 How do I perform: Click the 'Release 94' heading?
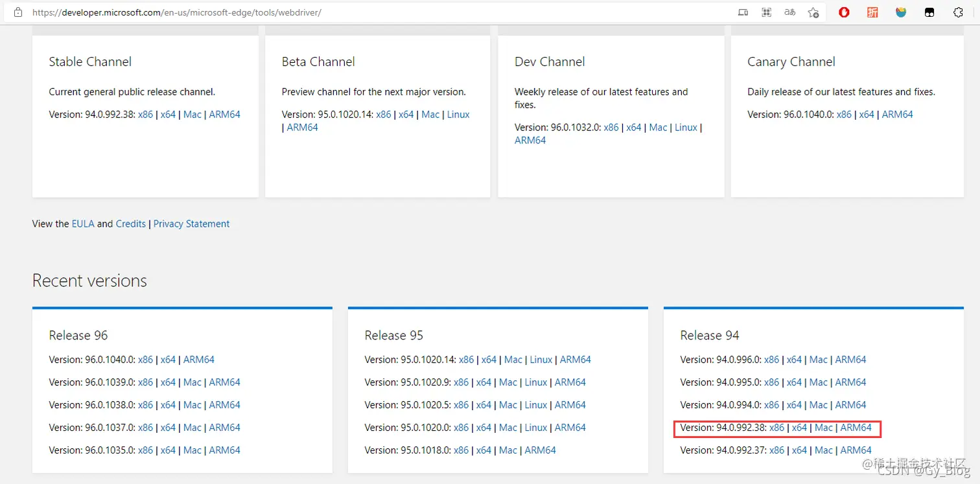[x=710, y=335]
